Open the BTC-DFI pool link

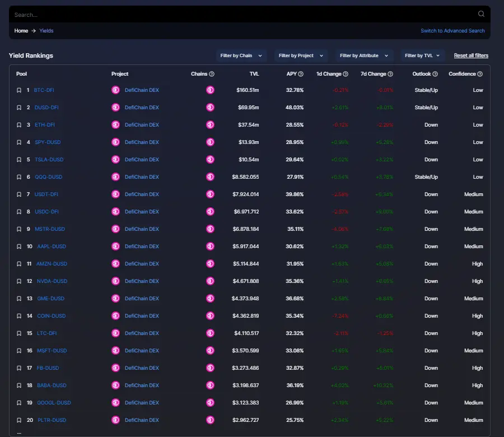pos(44,90)
